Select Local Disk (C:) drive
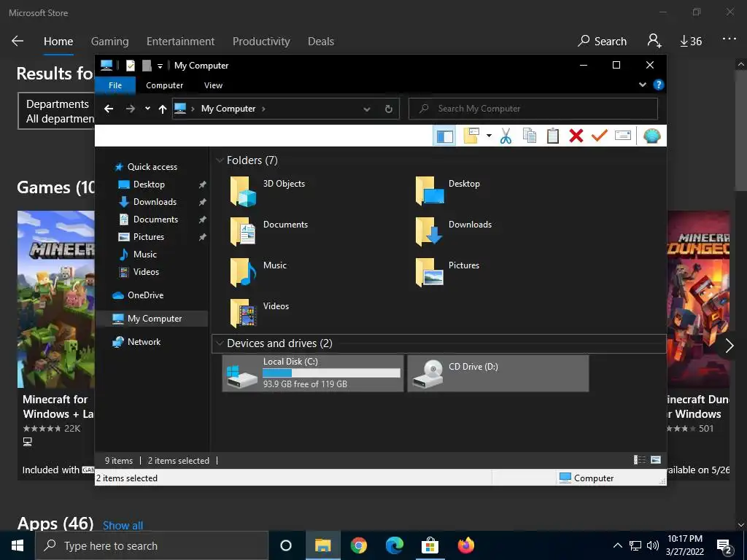This screenshot has width=747, height=560. tap(313, 373)
